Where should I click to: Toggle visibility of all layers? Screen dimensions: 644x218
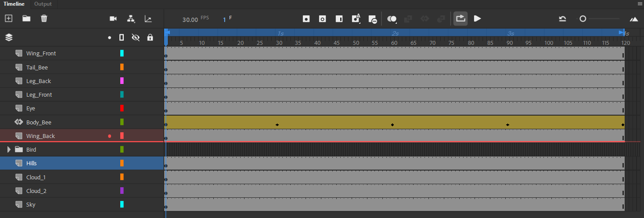point(136,37)
